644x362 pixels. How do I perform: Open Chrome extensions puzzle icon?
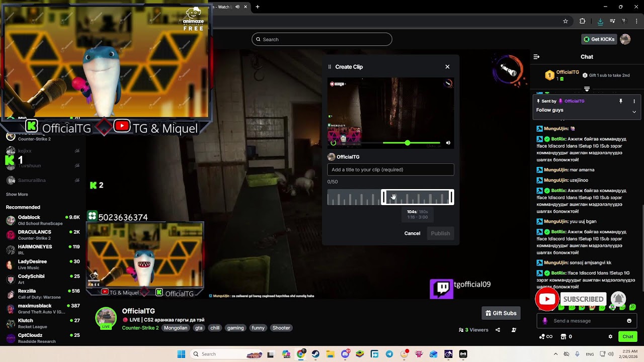[x=583, y=21]
